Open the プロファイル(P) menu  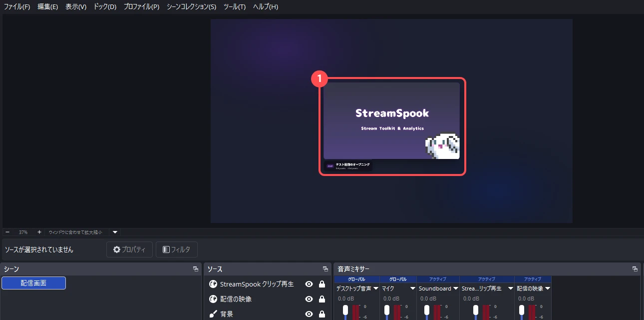[x=141, y=7]
